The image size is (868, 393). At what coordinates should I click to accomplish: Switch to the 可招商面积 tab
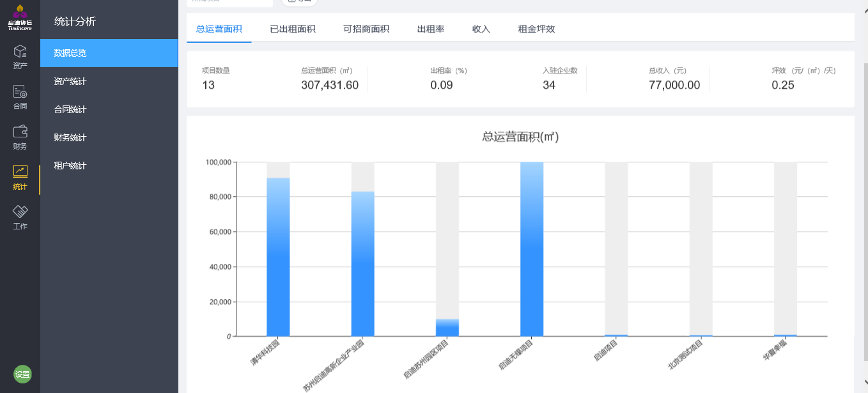click(366, 29)
